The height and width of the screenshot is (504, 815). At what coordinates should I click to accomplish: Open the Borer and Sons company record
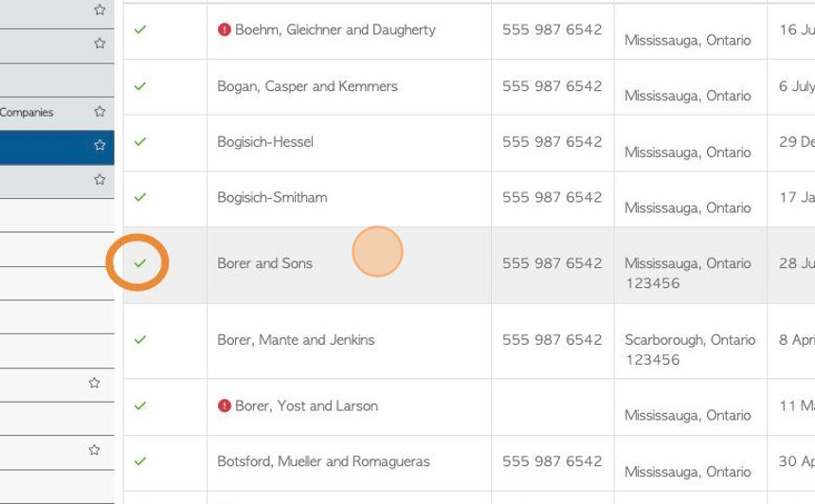(x=264, y=263)
